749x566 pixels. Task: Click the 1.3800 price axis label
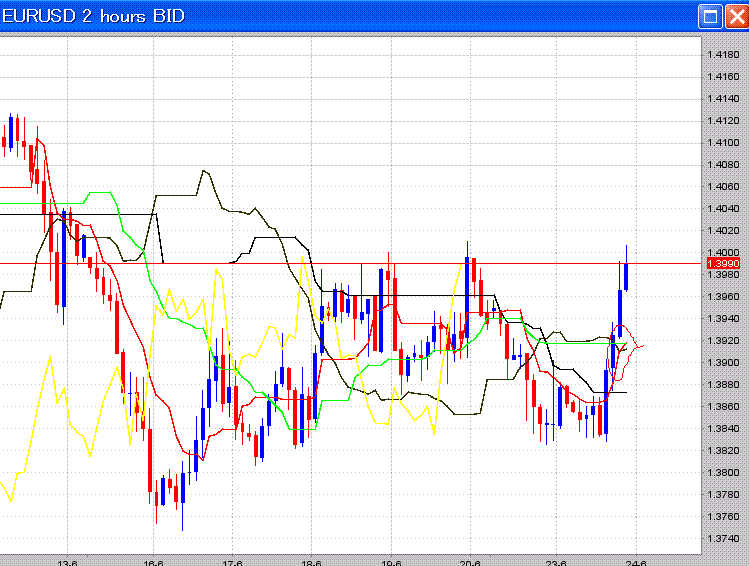pyautogui.click(x=722, y=472)
